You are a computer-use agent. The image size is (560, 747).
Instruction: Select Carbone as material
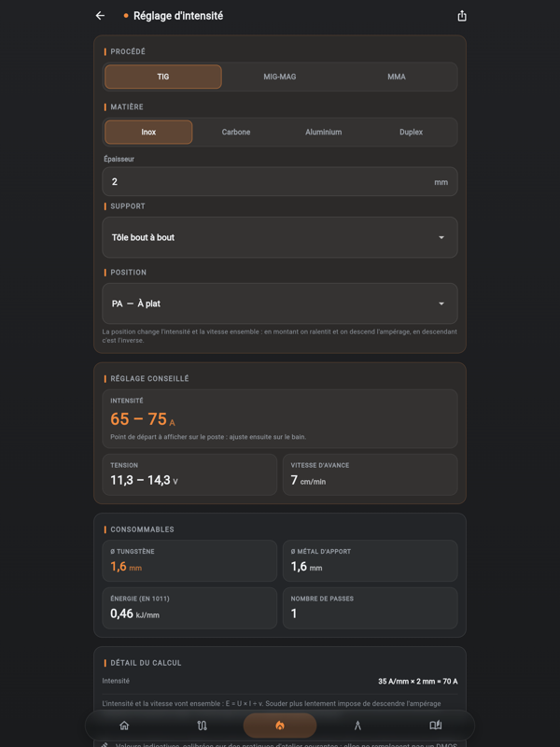(x=236, y=132)
